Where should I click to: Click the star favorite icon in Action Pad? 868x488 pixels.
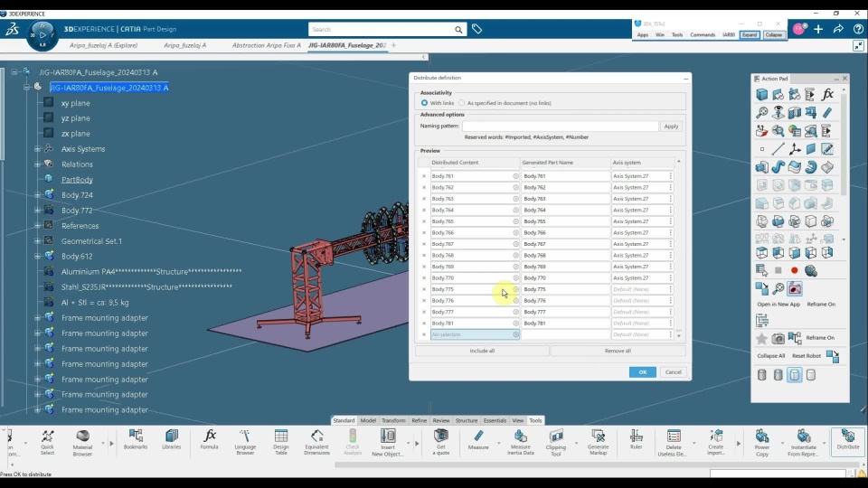tap(761, 339)
